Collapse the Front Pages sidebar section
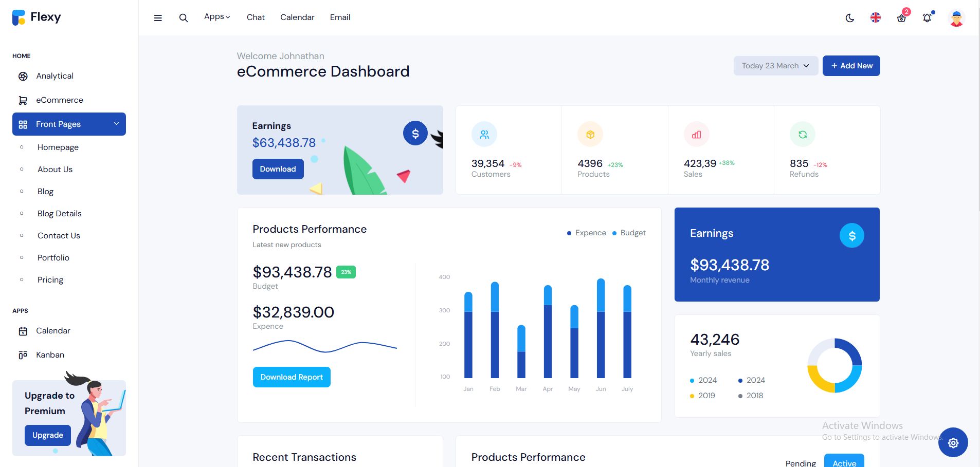 pos(69,124)
